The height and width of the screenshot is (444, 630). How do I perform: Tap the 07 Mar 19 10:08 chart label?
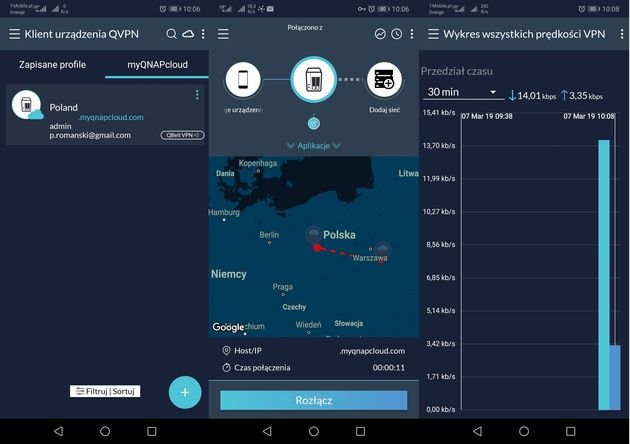589,117
